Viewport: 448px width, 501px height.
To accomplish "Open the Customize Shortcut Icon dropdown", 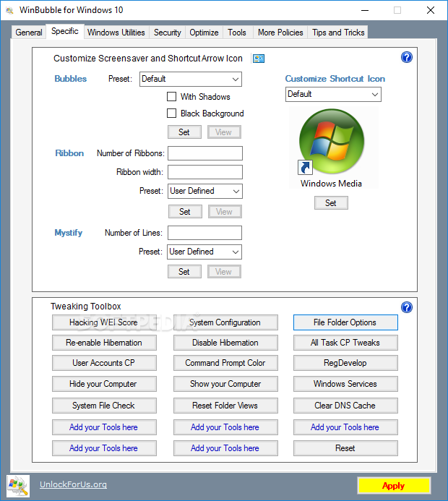I will (x=333, y=94).
